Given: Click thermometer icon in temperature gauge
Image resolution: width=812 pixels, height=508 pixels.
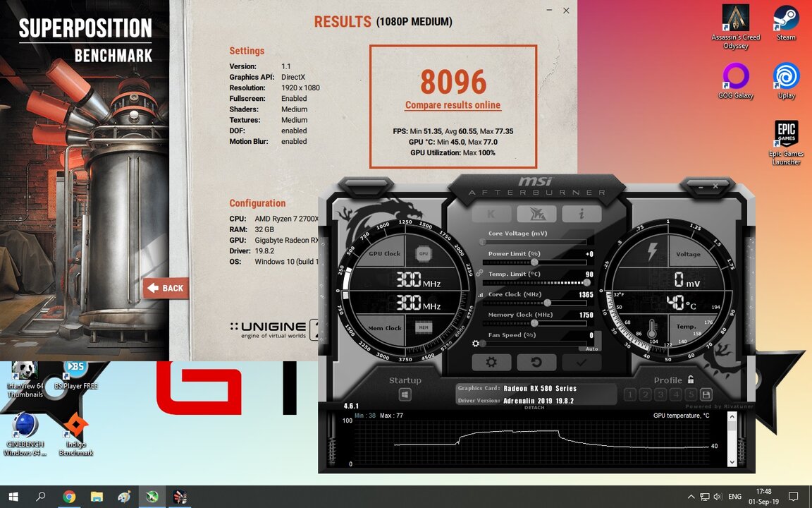Looking at the screenshot, I should (x=652, y=328).
